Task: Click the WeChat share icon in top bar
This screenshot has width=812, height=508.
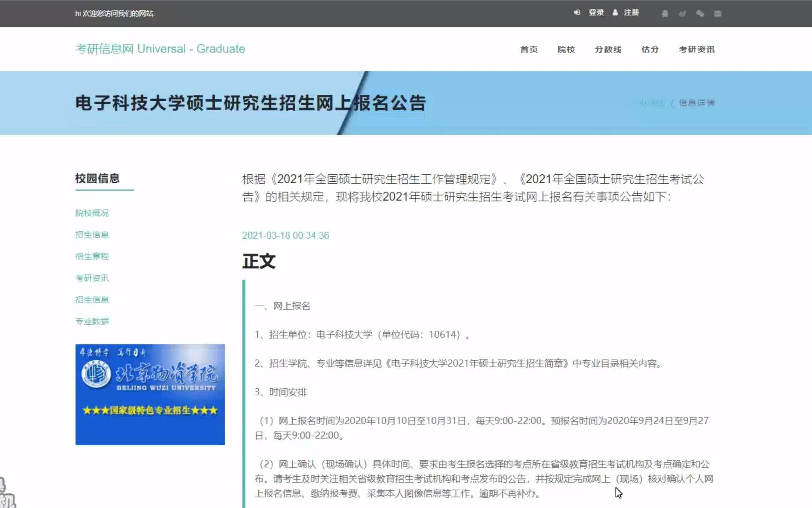Action: [700, 14]
